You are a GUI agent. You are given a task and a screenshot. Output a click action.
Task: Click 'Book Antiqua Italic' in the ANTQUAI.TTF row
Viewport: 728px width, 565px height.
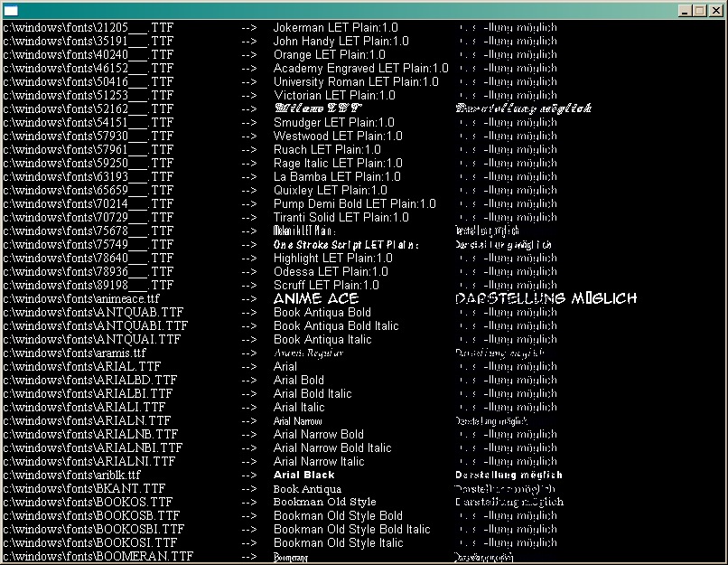(322, 339)
